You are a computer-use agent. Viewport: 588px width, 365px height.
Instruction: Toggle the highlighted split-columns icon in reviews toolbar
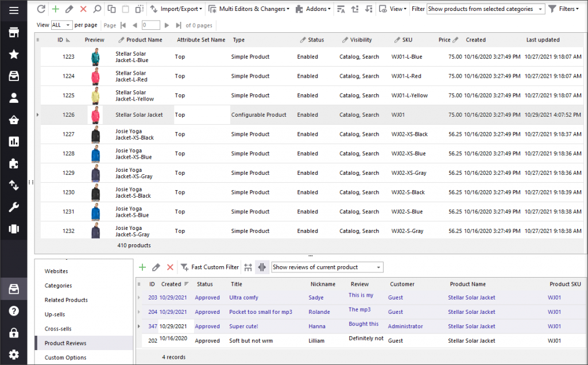coord(262,267)
